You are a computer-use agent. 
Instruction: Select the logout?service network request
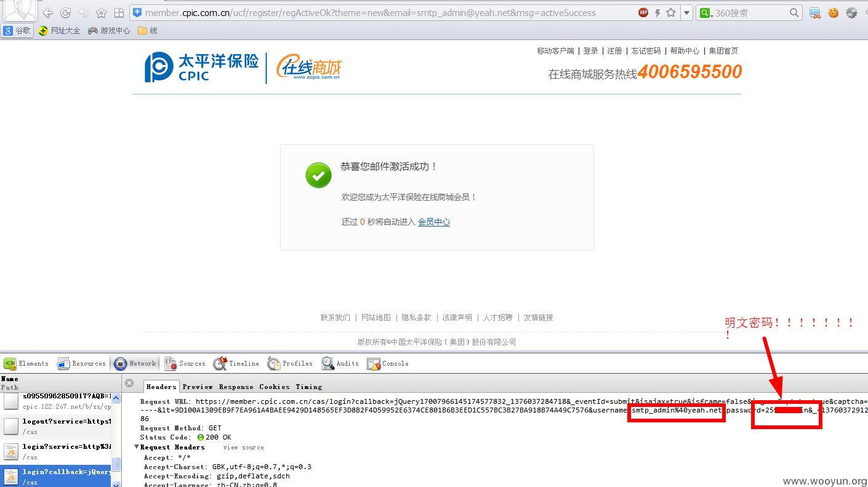pyautogui.click(x=57, y=426)
